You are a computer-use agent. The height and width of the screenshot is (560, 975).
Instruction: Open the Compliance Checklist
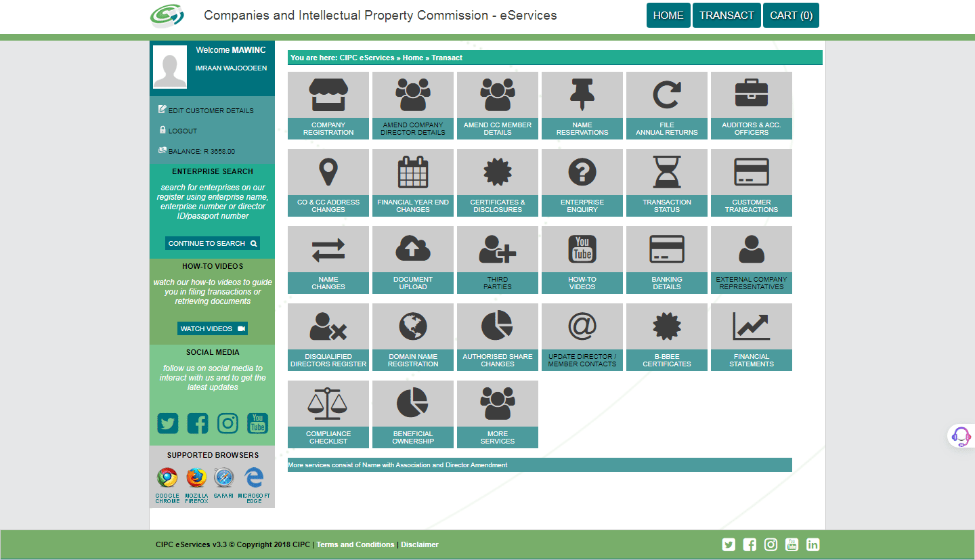(x=328, y=414)
